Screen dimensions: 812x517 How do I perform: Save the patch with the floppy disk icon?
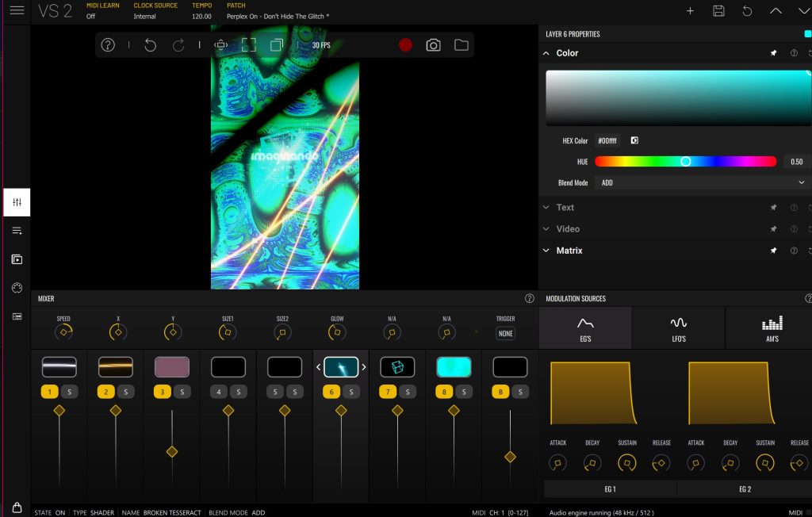(x=718, y=11)
